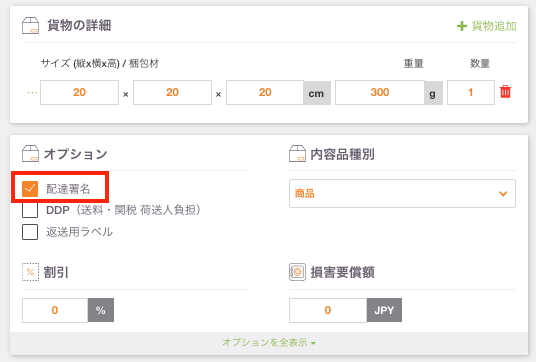The image size is (536, 362).
Task: Click the cm unit label
Action: (x=317, y=93)
